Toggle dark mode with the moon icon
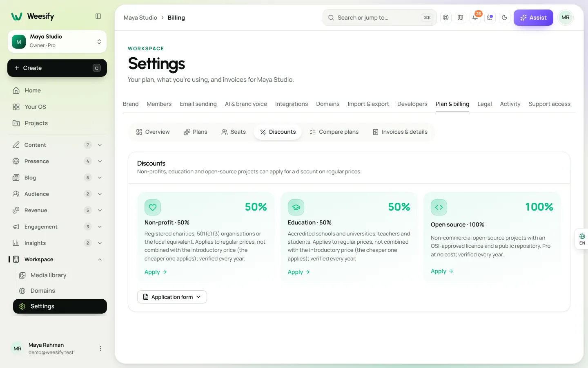 505,18
